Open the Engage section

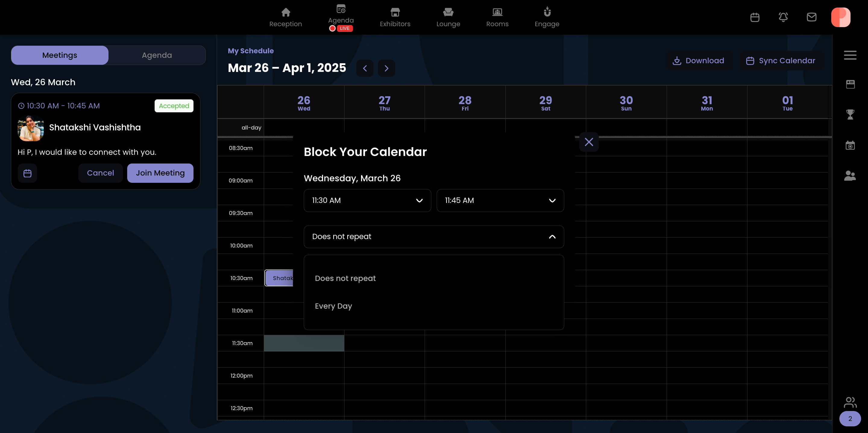coord(547,17)
